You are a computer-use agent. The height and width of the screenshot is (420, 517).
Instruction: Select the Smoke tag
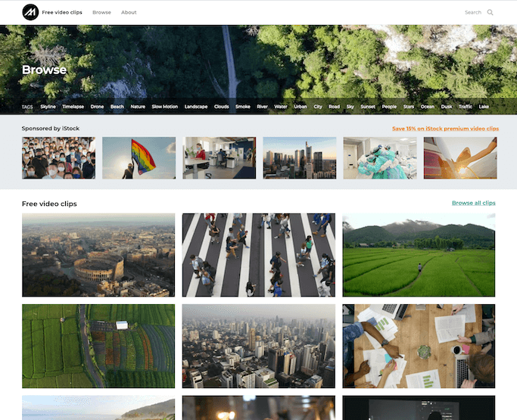pos(243,107)
